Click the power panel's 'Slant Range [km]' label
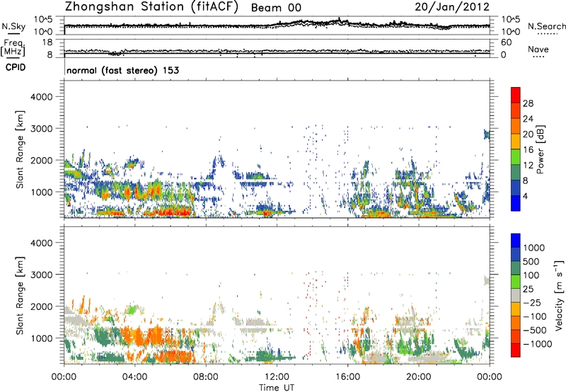 pyautogui.click(x=20, y=149)
